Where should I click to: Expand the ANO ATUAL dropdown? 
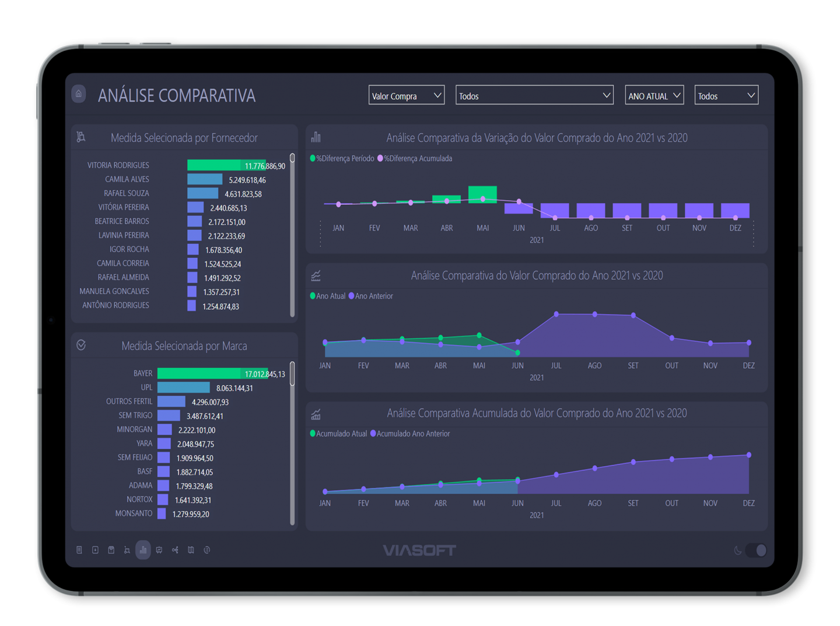(653, 95)
